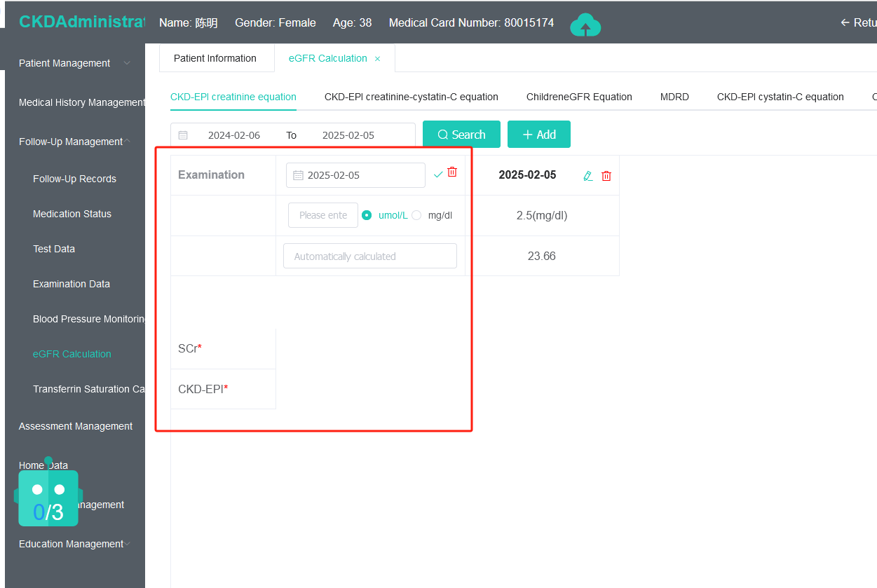Click the examination date field 2025-02-05
This screenshot has width=877, height=588.
click(355, 175)
